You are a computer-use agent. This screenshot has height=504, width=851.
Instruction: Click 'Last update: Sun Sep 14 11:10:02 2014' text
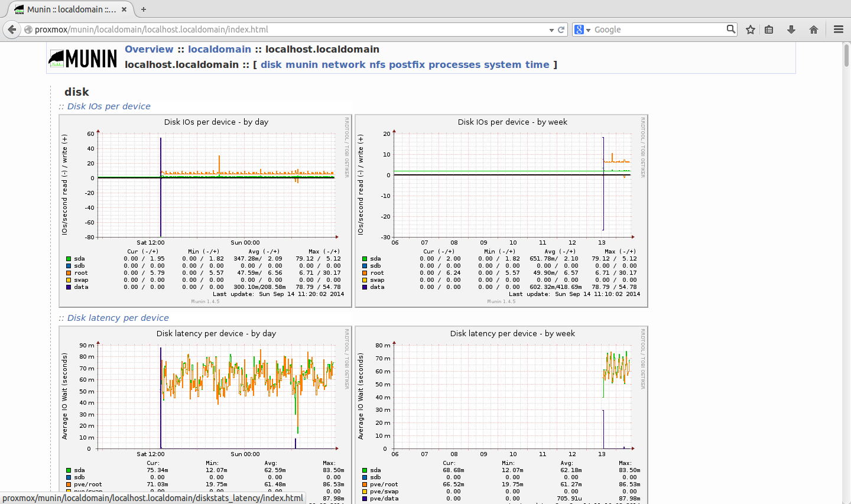pos(574,294)
